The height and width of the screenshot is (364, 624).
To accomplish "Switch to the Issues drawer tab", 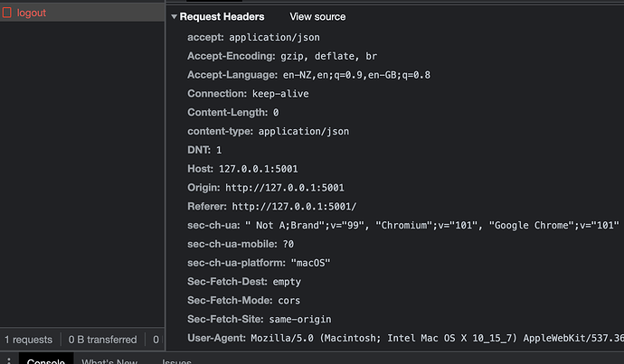I will coord(176,361).
